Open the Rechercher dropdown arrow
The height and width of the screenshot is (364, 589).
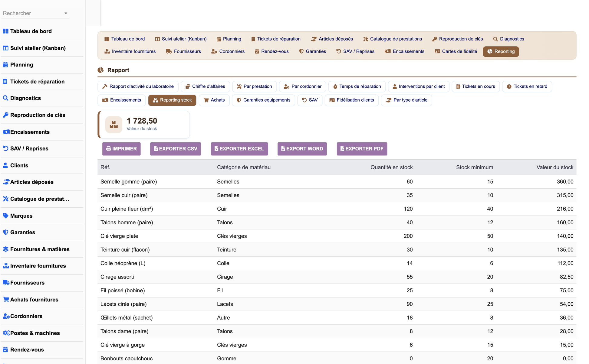tap(66, 13)
